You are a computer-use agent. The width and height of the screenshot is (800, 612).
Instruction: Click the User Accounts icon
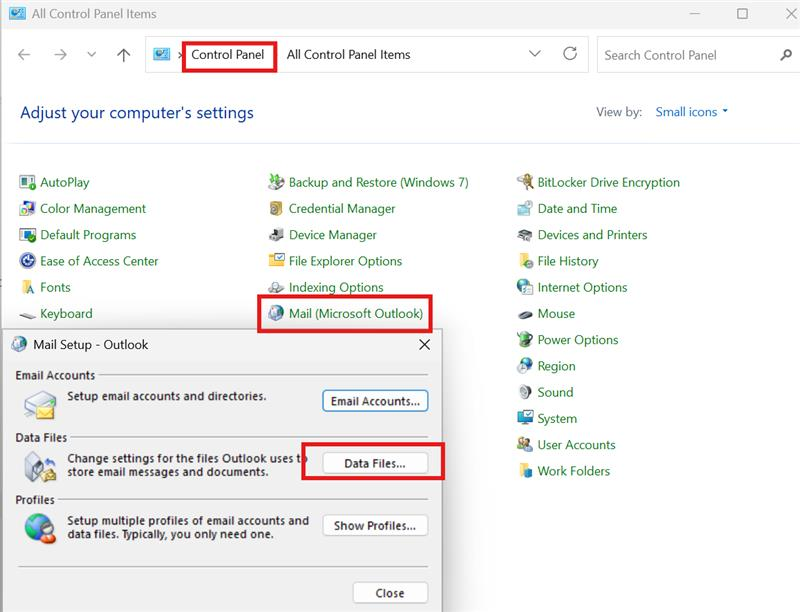525,445
